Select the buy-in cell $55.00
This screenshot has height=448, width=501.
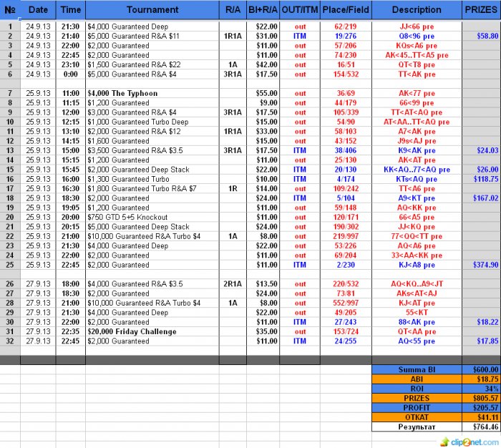pos(263,93)
